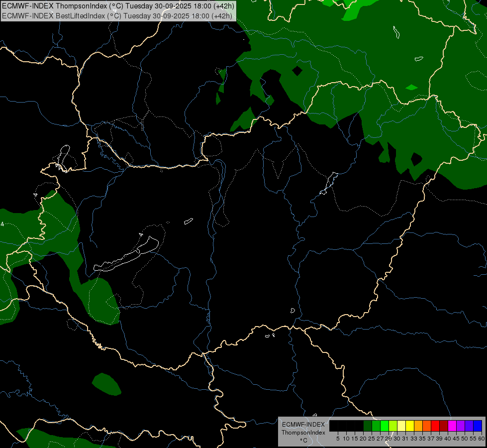Click legend scale value 55

point(473,439)
